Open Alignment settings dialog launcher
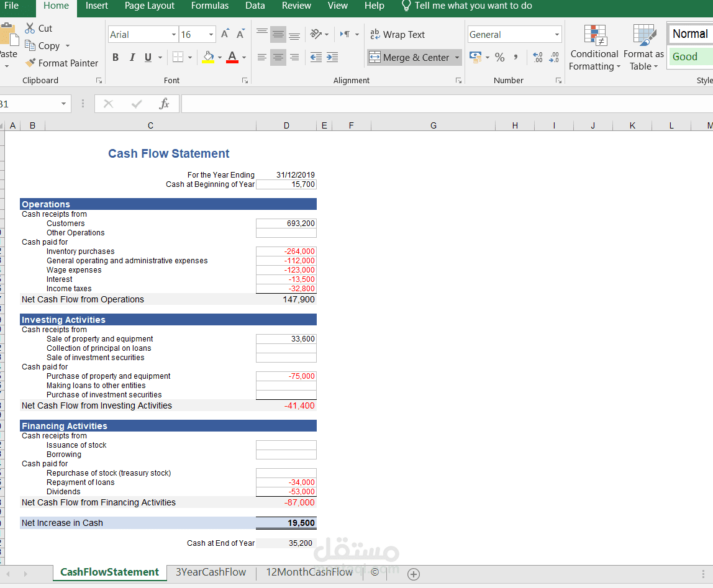 pyautogui.click(x=459, y=81)
